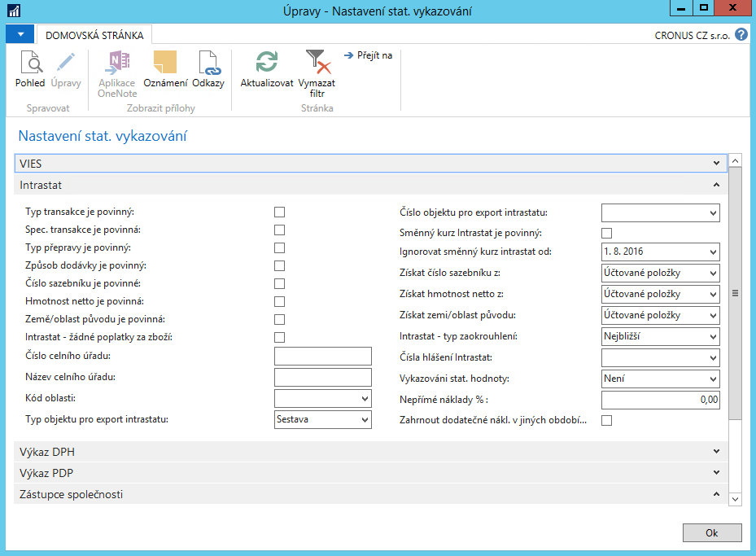Click the Úpravy edit pencil icon
The width and height of the screenshot is (756, 556).
pyautogui.click(x=66, y=69)
